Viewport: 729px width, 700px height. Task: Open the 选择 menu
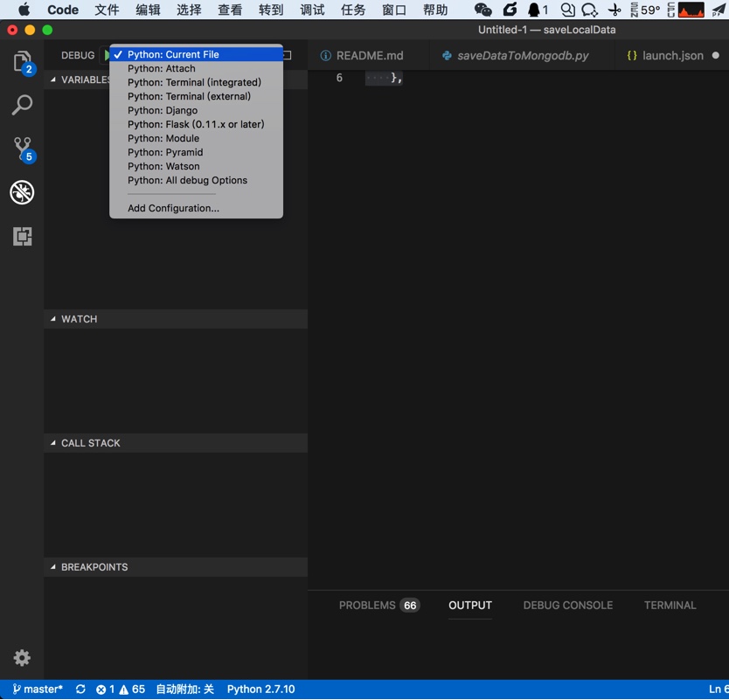coord(189,10)
